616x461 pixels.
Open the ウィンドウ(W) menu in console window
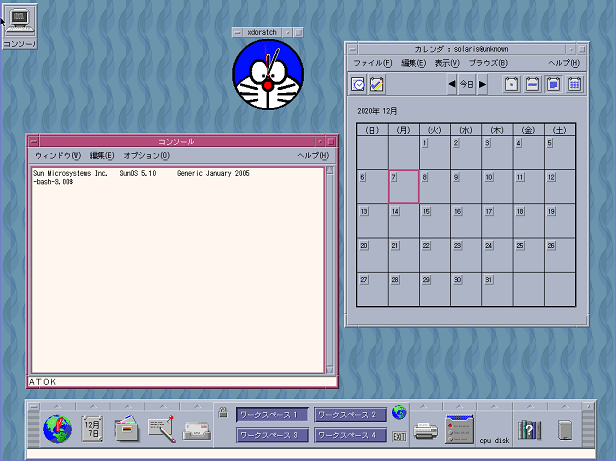point(58,156)
